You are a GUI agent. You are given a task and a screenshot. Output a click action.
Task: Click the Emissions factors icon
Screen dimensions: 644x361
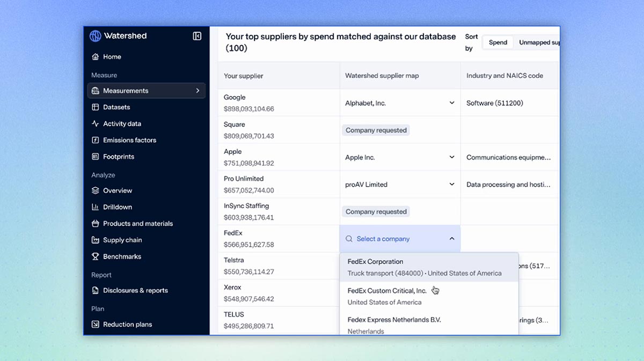[96, 140]
